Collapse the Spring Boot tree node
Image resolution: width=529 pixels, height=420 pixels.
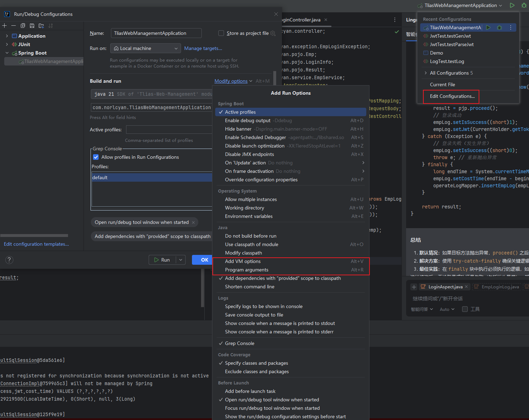click(x=7, y=53)
